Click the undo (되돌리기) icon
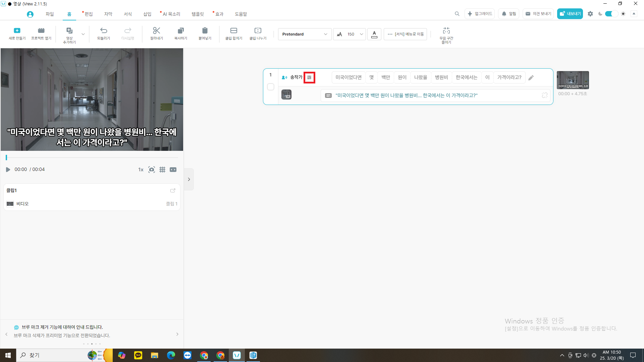Image resolution: width=644 pixels, height=362 pixels. [x=104, y=31]
